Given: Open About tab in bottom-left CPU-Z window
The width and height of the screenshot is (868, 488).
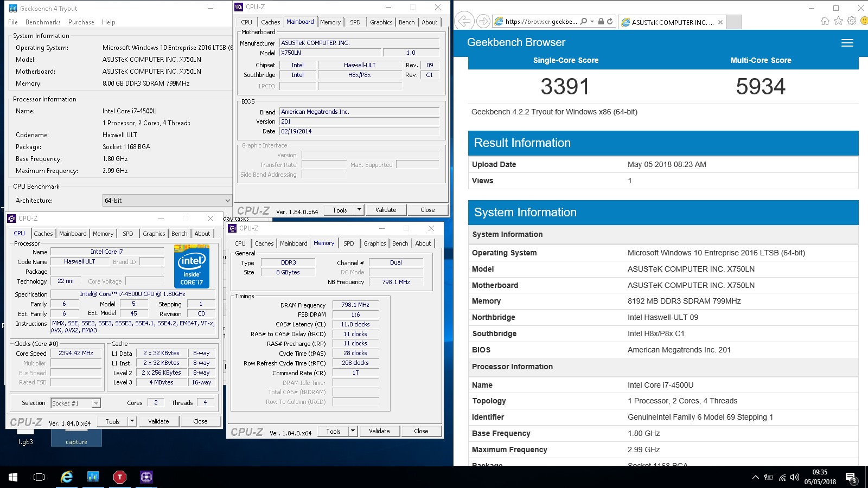Looking at the screenshot, I should [202, 234].
